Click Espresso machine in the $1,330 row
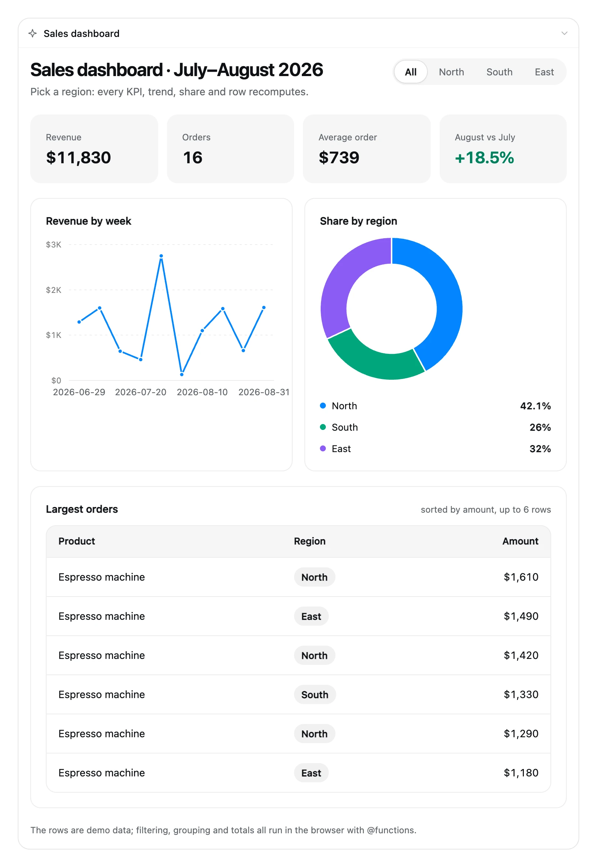 [x=101, y=694]
